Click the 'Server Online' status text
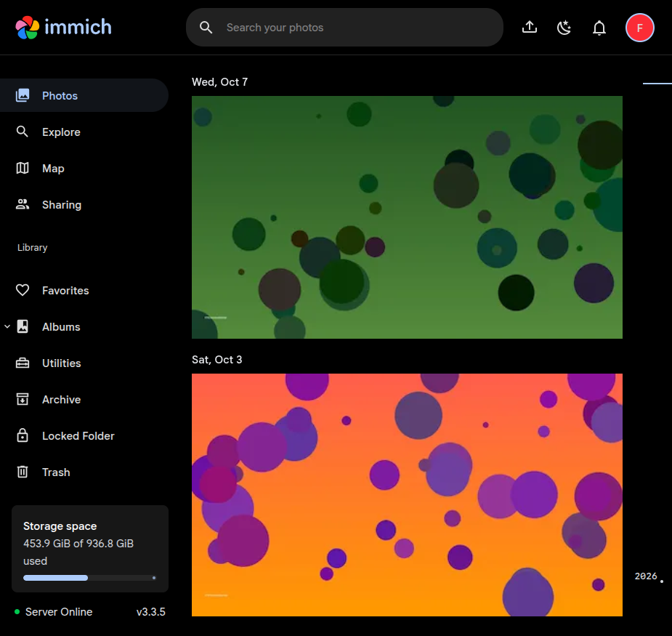Image resolution: width=672 pixels, height=636 pixels. [59, 612]
